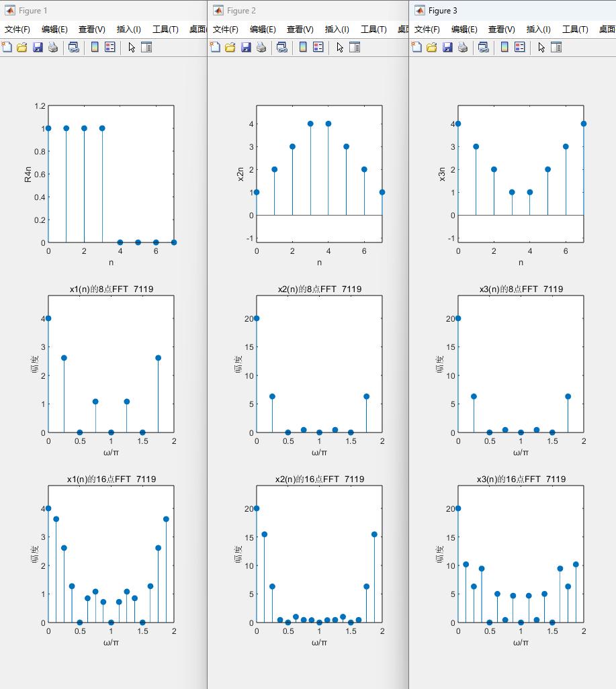Click title 'x2(n)的8点FFT 7119'
The image size is (616, 689).
320,289
